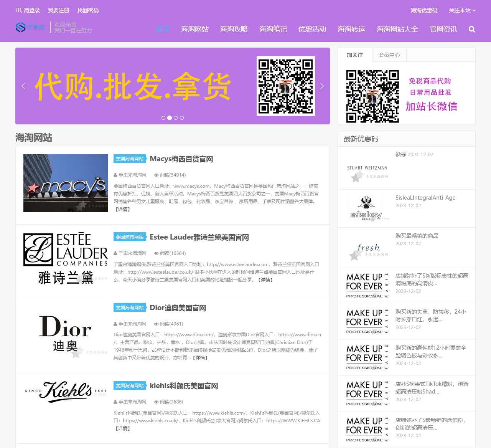Click the 请登录 login link
The width and height of the screenshot is (491, 448).
click(32, 10)
